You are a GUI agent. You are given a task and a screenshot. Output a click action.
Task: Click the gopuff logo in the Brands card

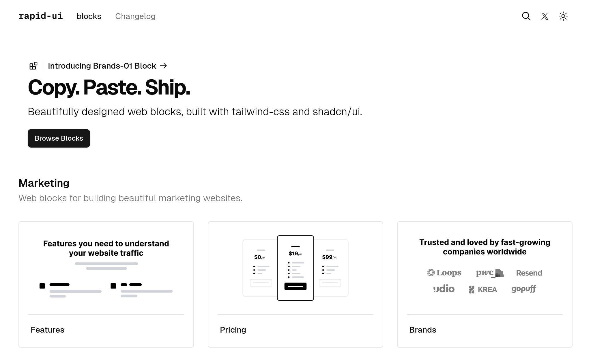pyautogui.click(x=524, y=289)
